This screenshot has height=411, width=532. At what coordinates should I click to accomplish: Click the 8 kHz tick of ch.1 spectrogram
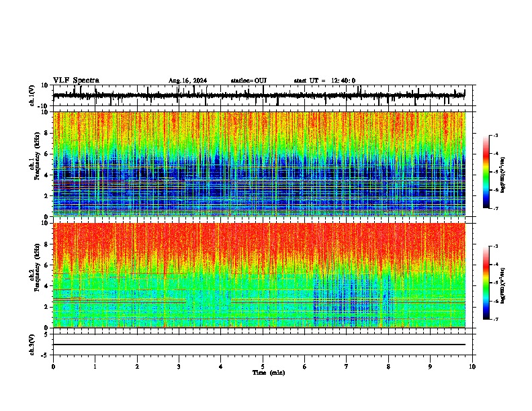point(46,133)
